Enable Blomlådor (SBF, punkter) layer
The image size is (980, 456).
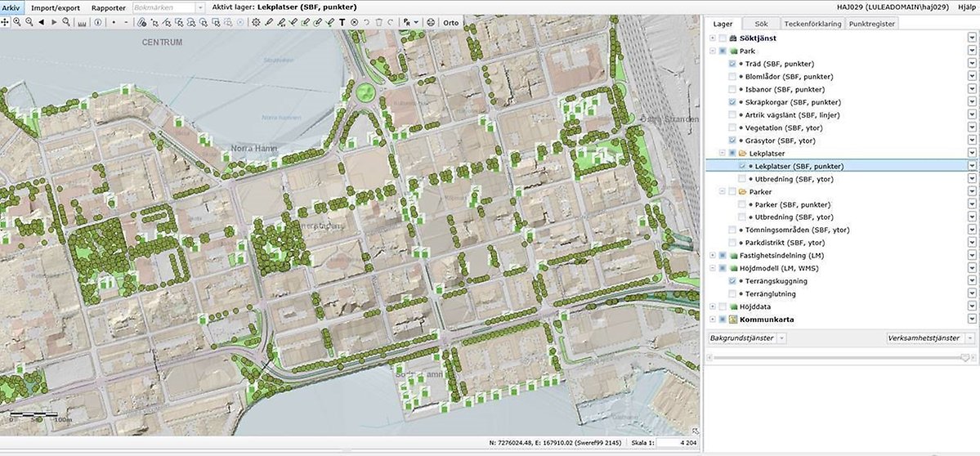732,76
